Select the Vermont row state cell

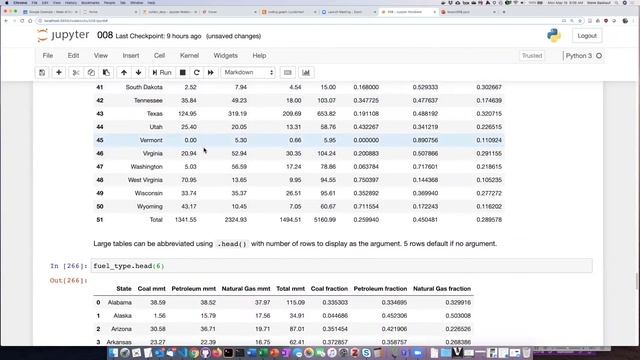pos(151,140)
